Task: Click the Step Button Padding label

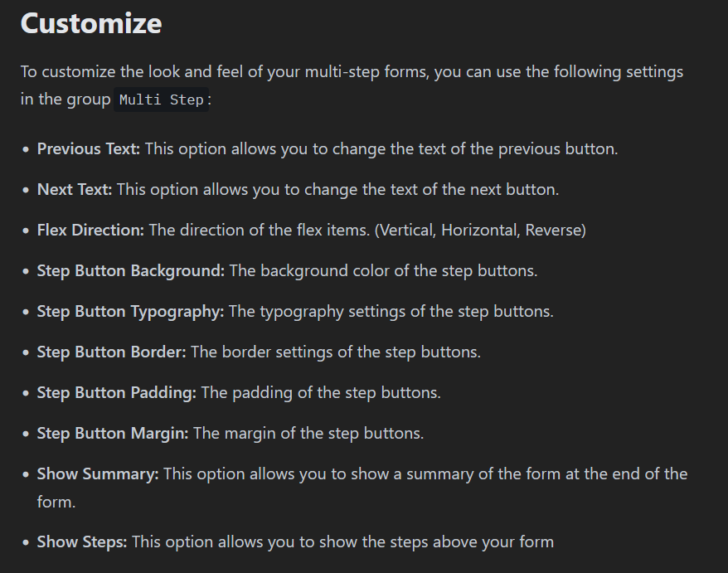Action: coord(117,393)
